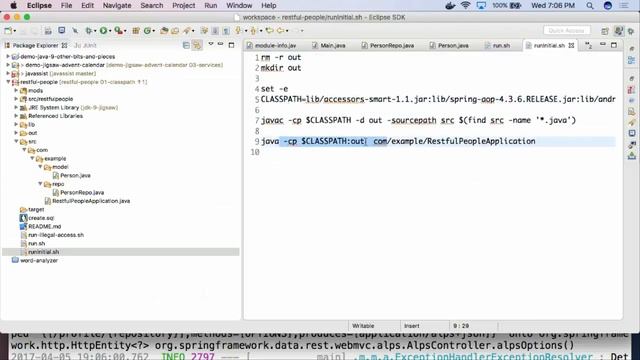Click the Console view icon in right trim

[632, 133]
